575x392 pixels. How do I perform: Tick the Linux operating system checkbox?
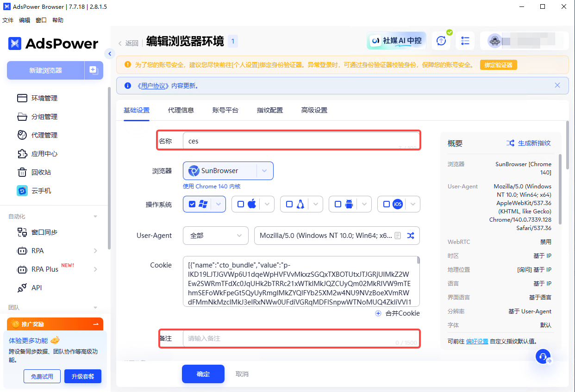[289, 204]
